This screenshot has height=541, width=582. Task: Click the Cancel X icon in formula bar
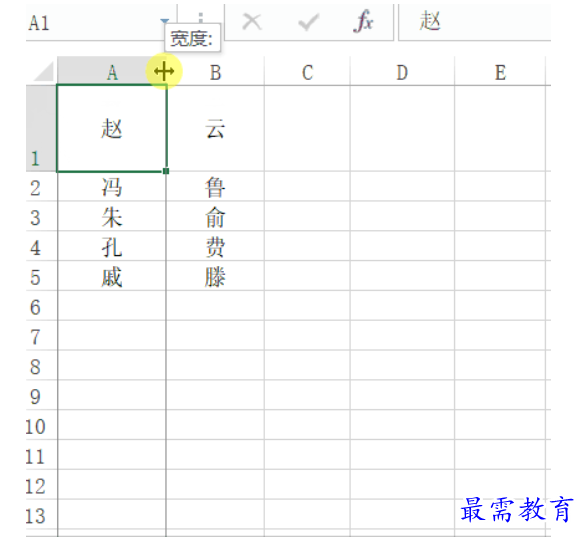click(x=252, y=22)
